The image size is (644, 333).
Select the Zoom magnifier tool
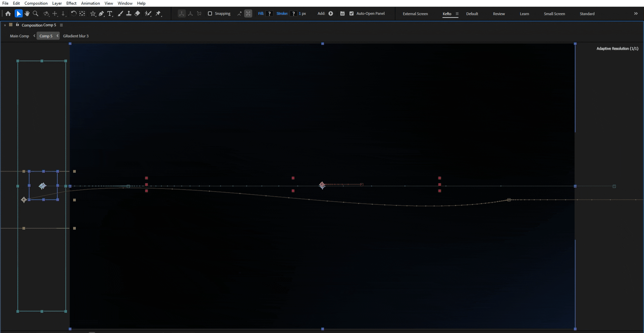36,14
